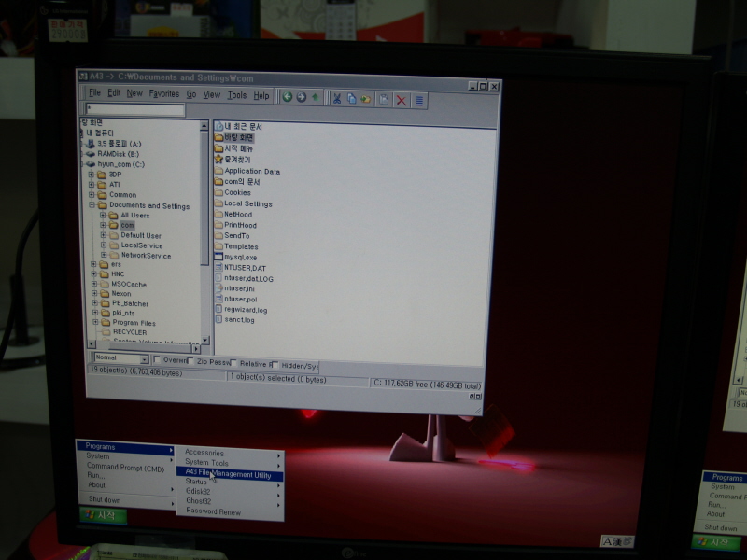The width and height of the screenshot is (747, 560).
Task: Collapse the Documents and Settings node
Action: tap(92, 204)
